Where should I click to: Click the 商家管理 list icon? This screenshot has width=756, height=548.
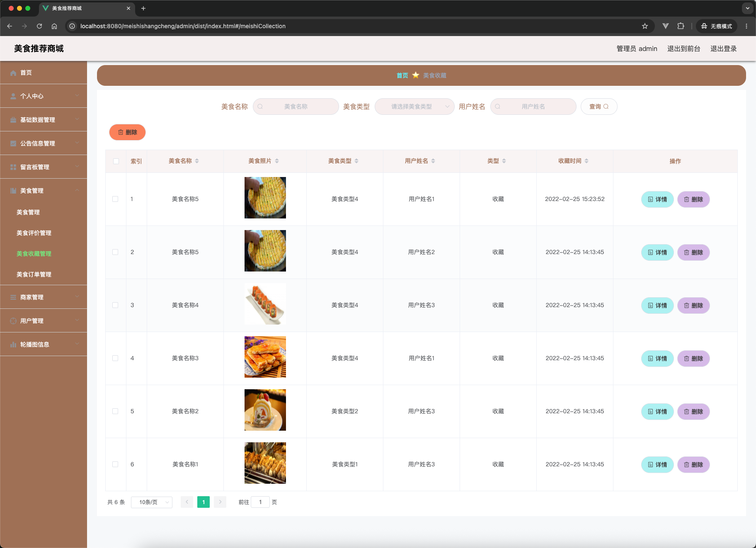[13, 297]
